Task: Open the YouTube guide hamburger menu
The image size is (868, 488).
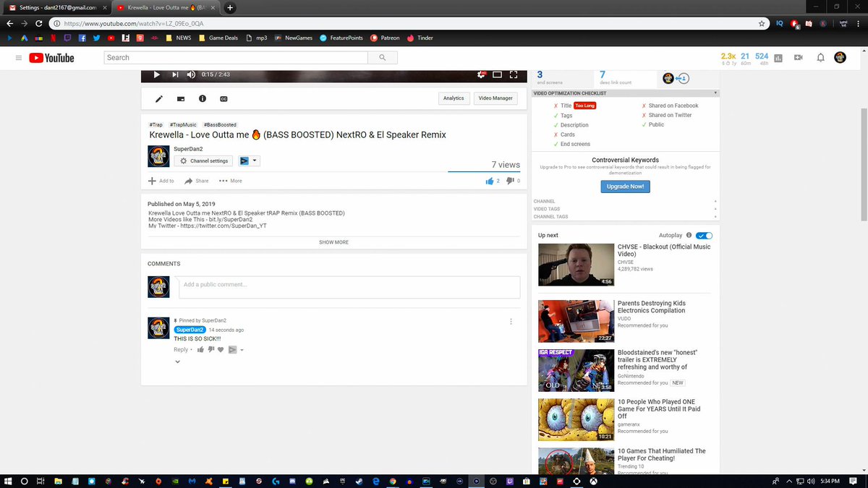Action: (x=18, y=58)
